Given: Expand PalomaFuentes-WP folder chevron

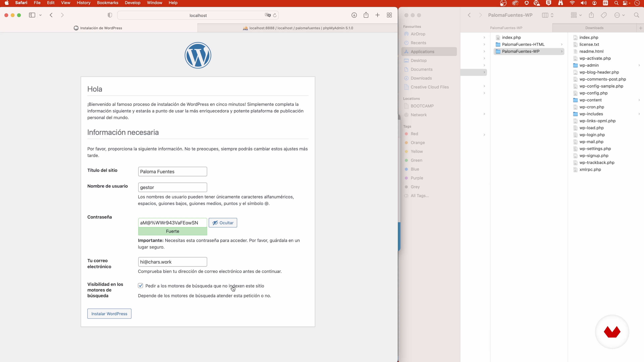Looking at the screenshot, I should point(562,51).
